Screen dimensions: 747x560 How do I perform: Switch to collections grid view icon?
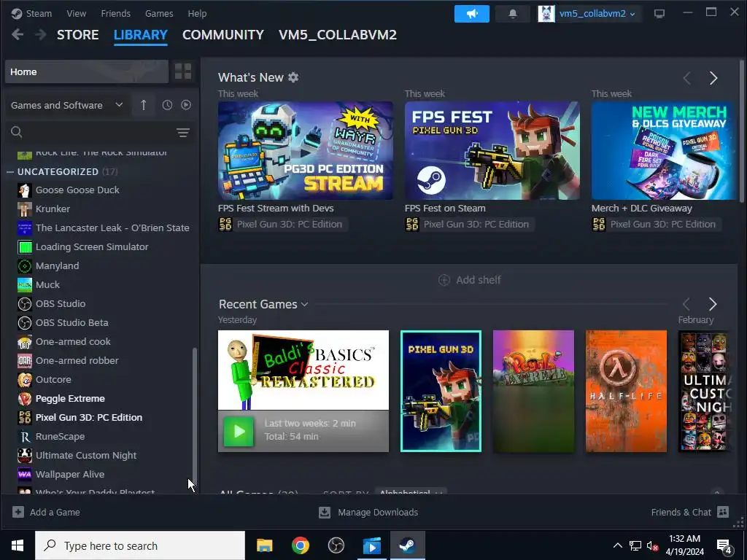click(183, 72)
